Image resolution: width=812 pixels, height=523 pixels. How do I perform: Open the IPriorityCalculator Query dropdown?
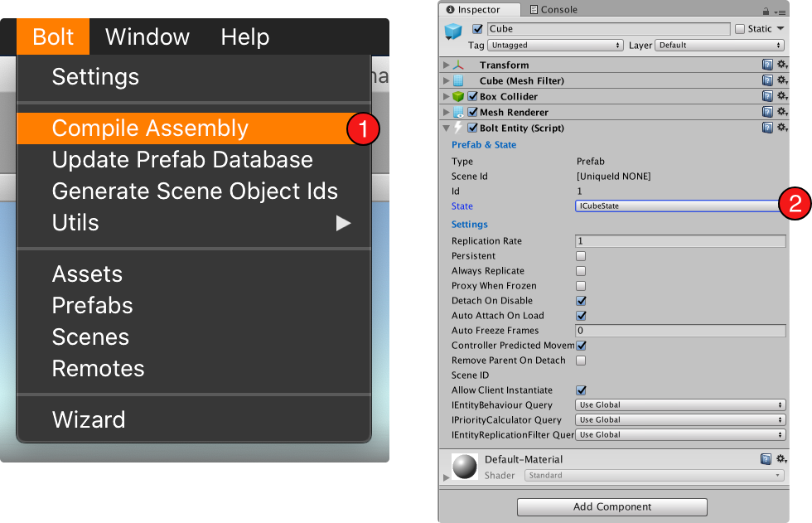pyautogui.click(x=680, y=420)
